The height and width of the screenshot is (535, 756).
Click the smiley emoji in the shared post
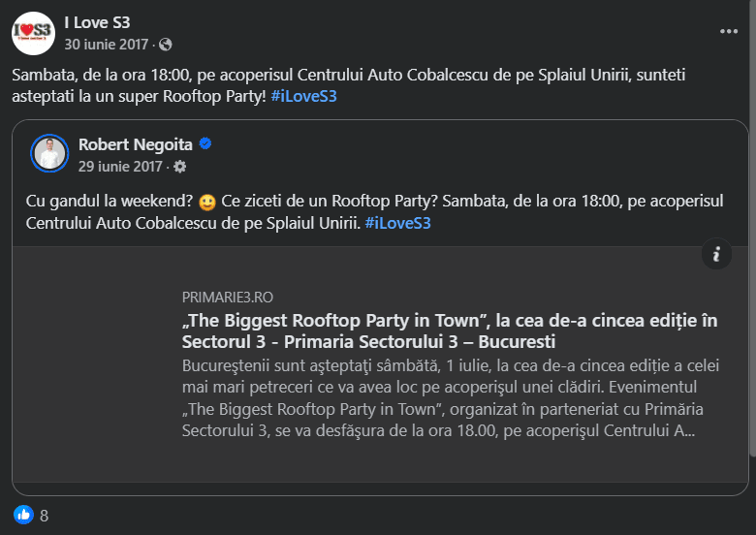(206, 204)
